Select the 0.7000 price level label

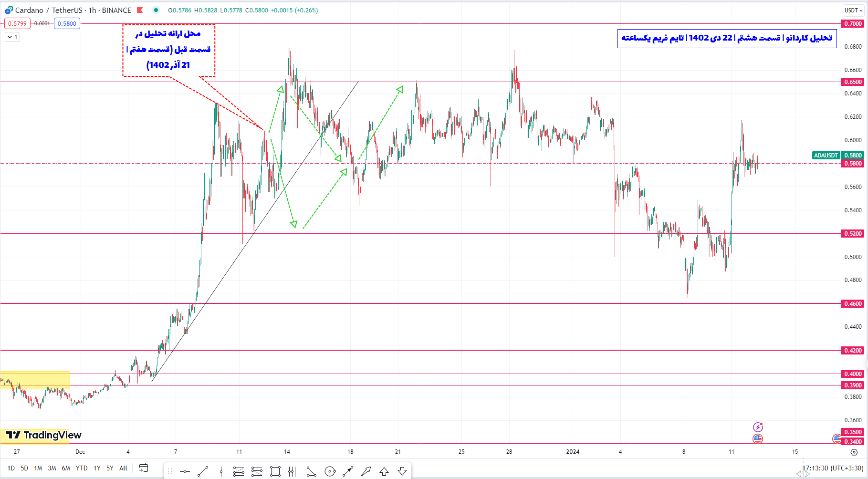[853, 23]
